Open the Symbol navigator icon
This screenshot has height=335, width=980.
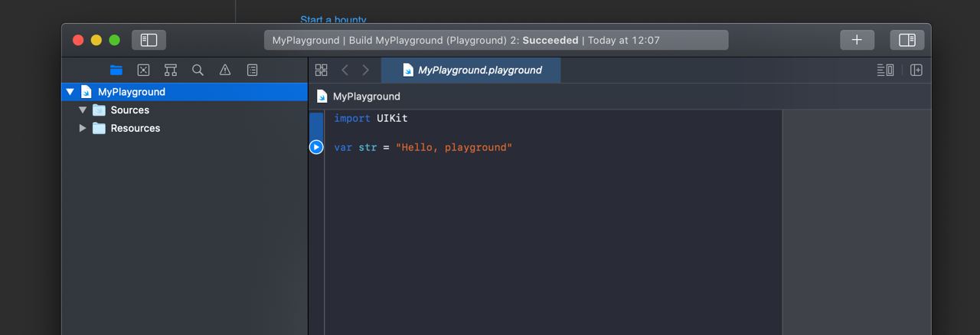coord(171,70)
